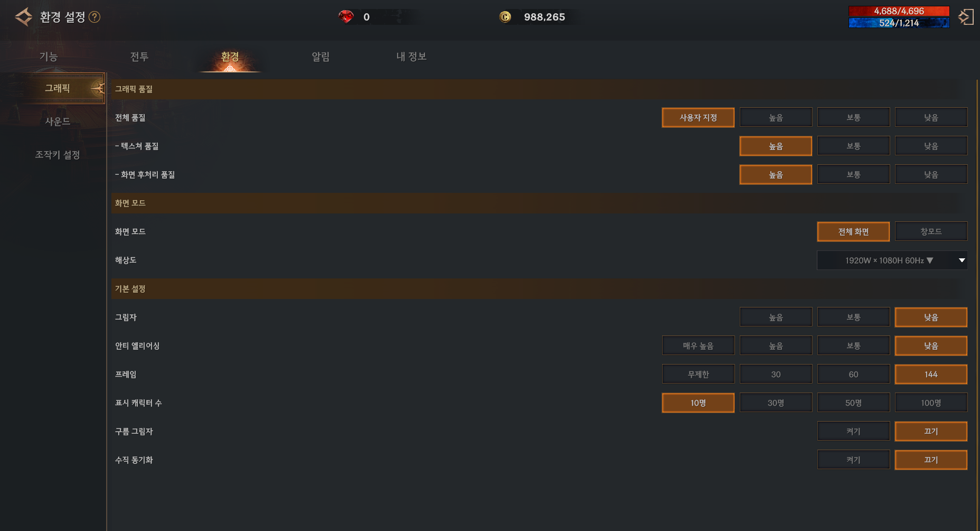Click the dropdown arrow beside resolution
The height and width of the screenshot is (531, 980).
[x=962, y=260]
